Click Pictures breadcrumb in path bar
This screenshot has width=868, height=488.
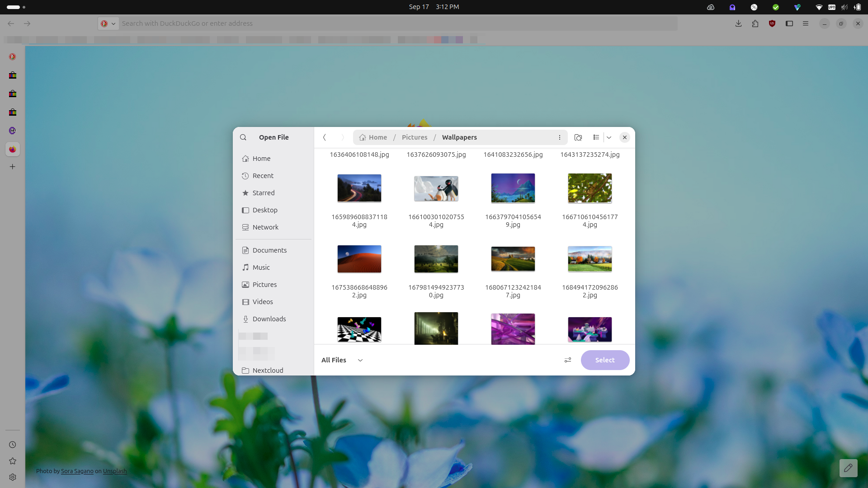tap(414, 137)
